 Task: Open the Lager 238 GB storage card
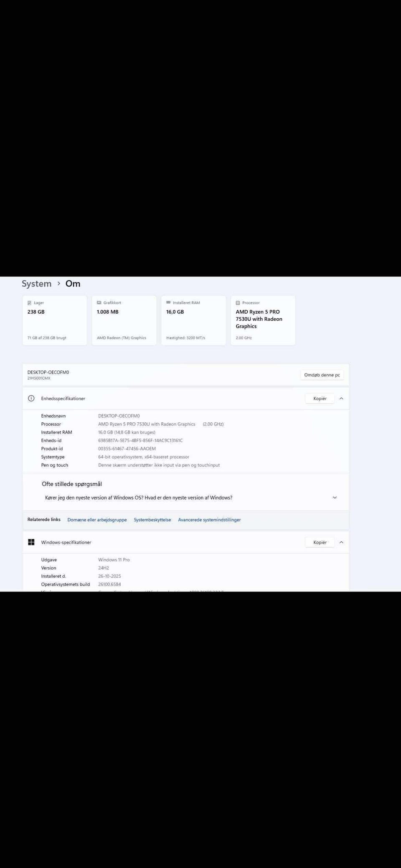(55, 320)
